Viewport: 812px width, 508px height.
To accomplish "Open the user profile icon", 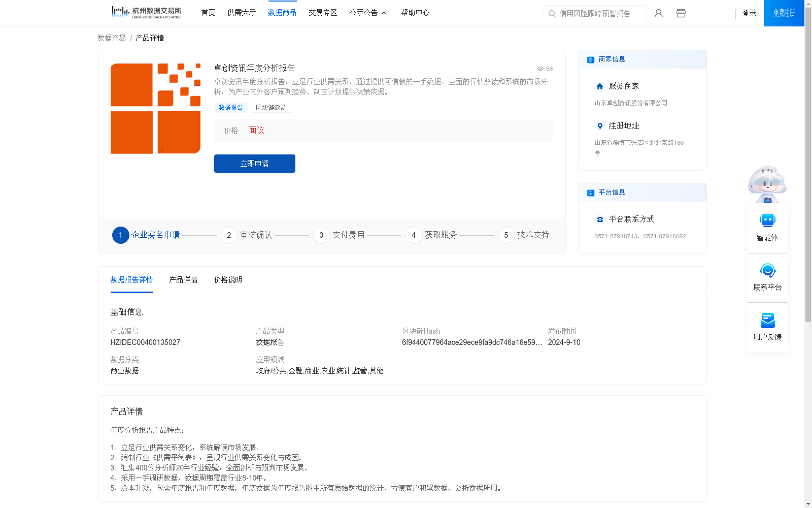I will point(659,13).
